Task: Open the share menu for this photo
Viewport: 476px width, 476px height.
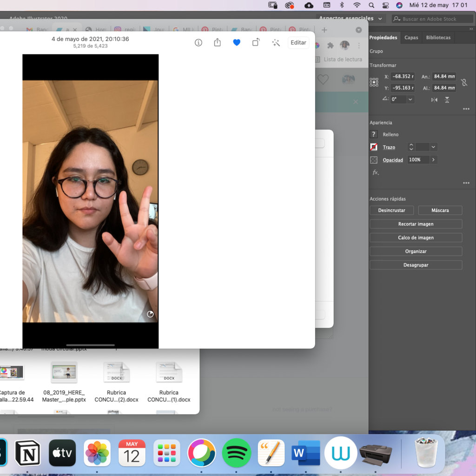Action: coord(217,43)
